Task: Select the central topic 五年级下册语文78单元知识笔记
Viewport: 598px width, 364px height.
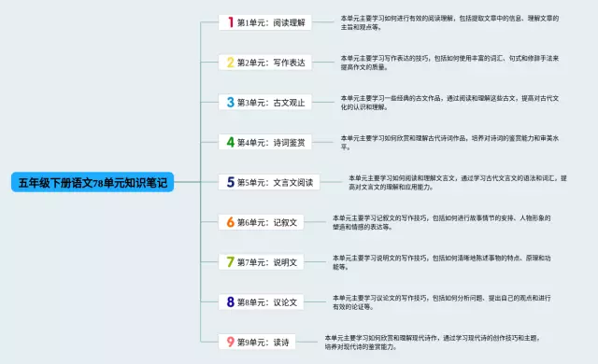Action: [93, 182]
